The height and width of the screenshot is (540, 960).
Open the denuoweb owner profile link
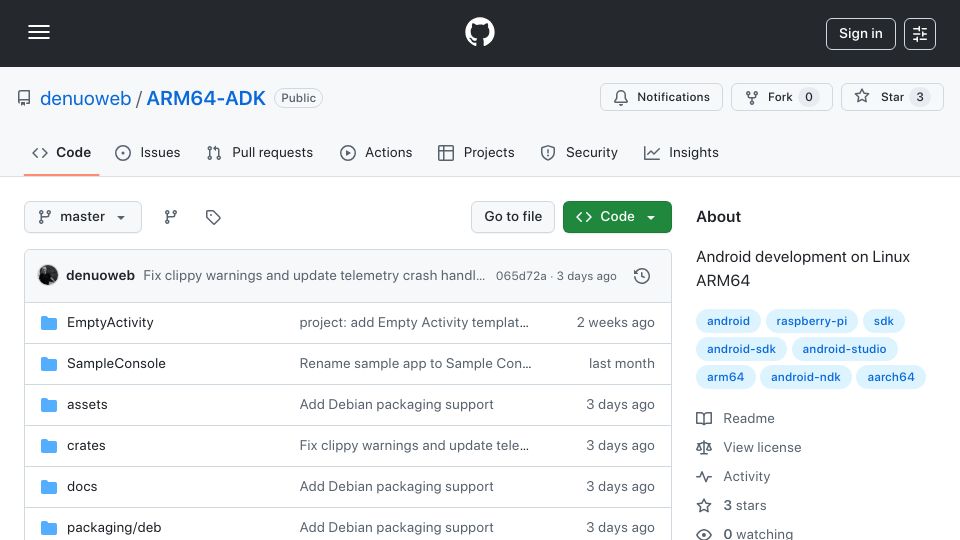pyautogui.click(x=86, y=99)
